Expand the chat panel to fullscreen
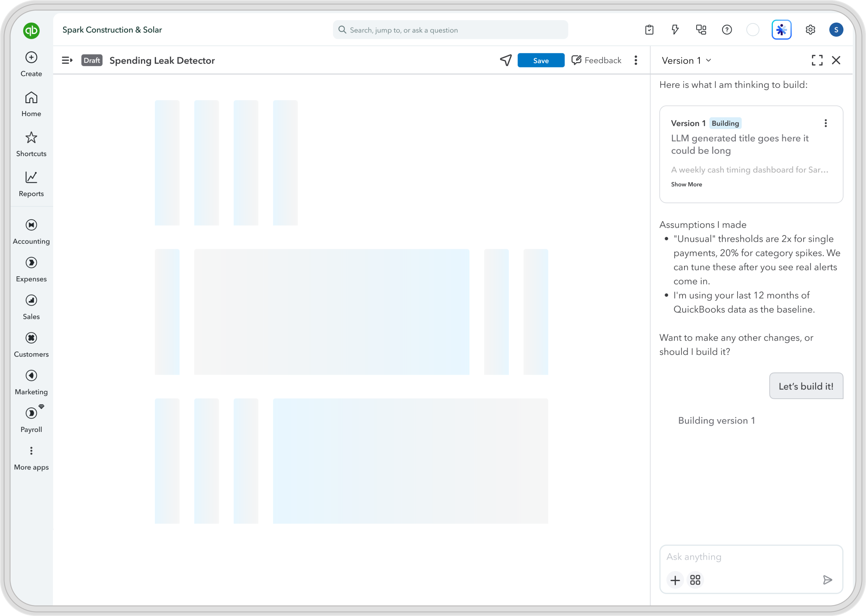This screenshot has height=616, width=866. point(817,60)
